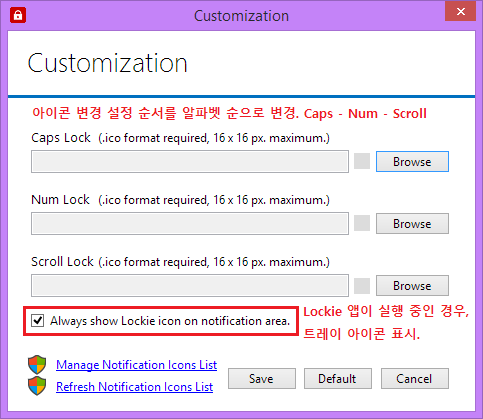Click shield icon beside Manage Notification Icons List

[37, 364]
